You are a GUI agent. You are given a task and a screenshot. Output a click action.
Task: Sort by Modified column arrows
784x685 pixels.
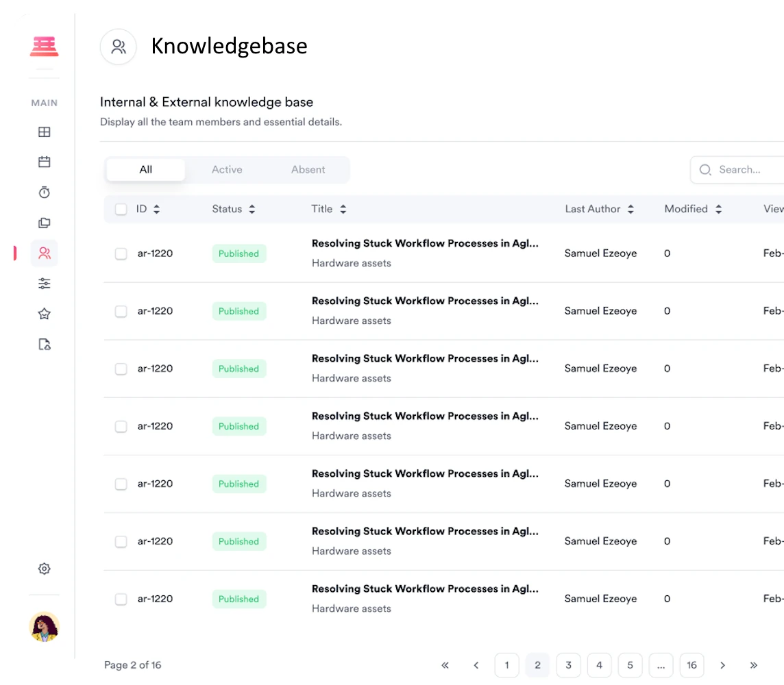tap(718, 210)
